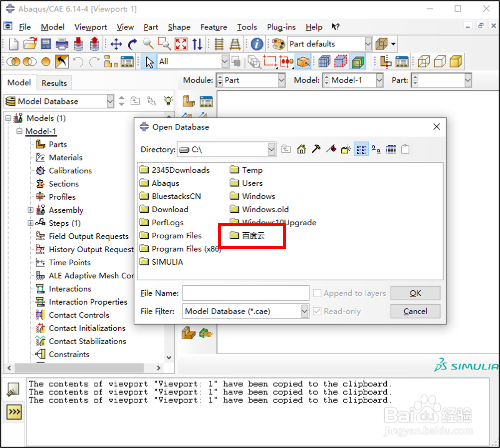Open the color code palette icon
Screen dimensions: 500x448
click(278, 44)
